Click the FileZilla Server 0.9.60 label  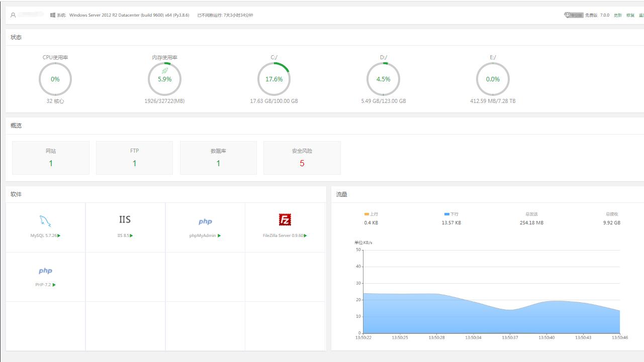click(283, 235)
